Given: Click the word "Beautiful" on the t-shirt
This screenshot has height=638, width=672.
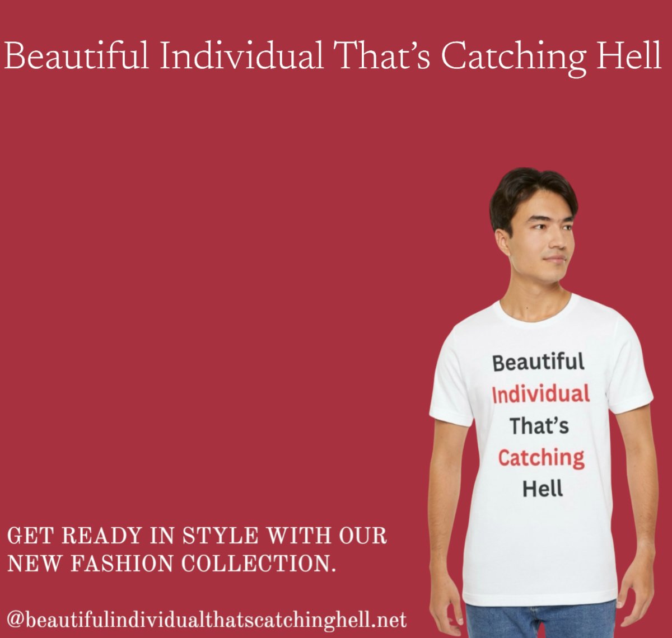Looking at the screenshot, I should coord(538,362).
